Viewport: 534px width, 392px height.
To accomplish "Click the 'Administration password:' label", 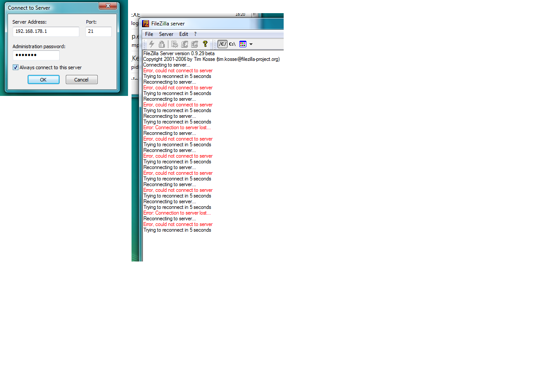I will 39,46.
